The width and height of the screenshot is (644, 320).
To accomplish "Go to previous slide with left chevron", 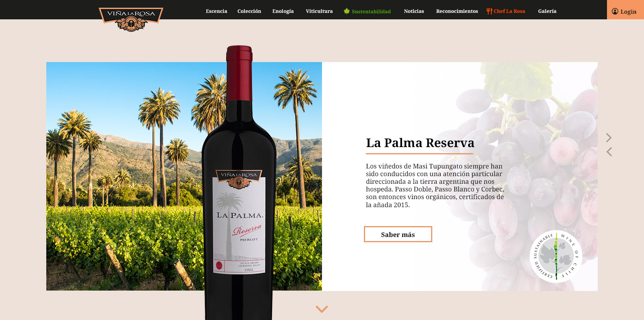I will [x=609, y=152].
